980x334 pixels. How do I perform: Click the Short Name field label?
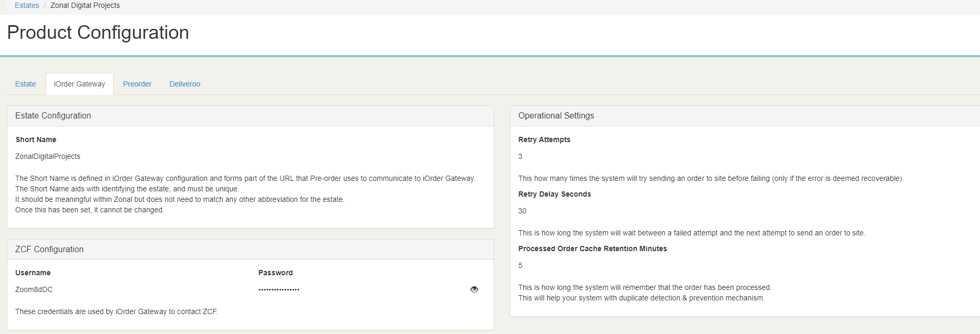pos(36,139)
